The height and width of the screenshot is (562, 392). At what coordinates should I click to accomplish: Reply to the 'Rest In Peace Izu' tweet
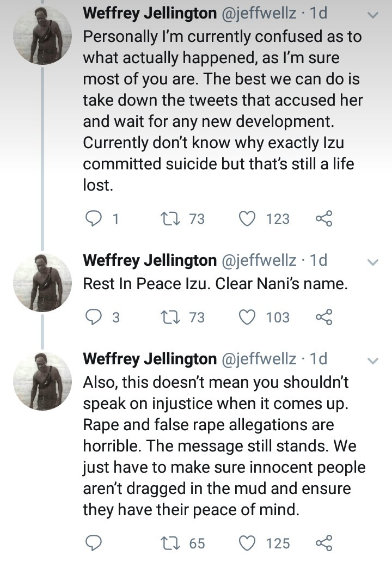pyautogui.click(x=95, y=317)
